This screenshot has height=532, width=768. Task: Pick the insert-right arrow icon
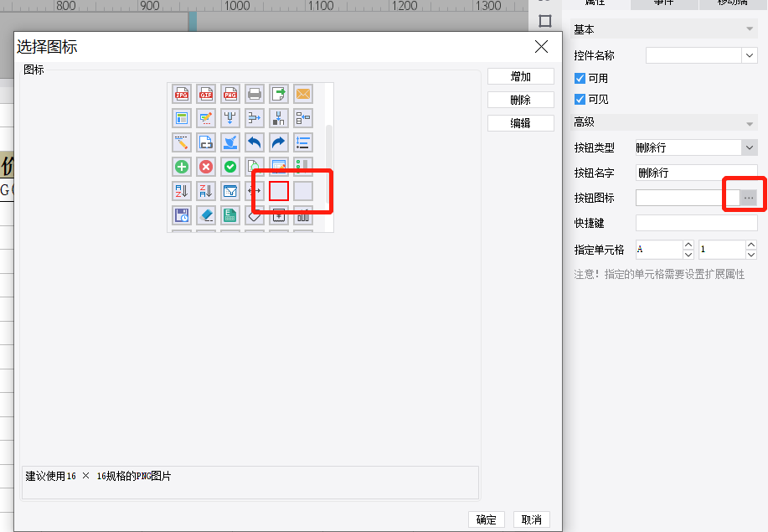coord(255,118)
